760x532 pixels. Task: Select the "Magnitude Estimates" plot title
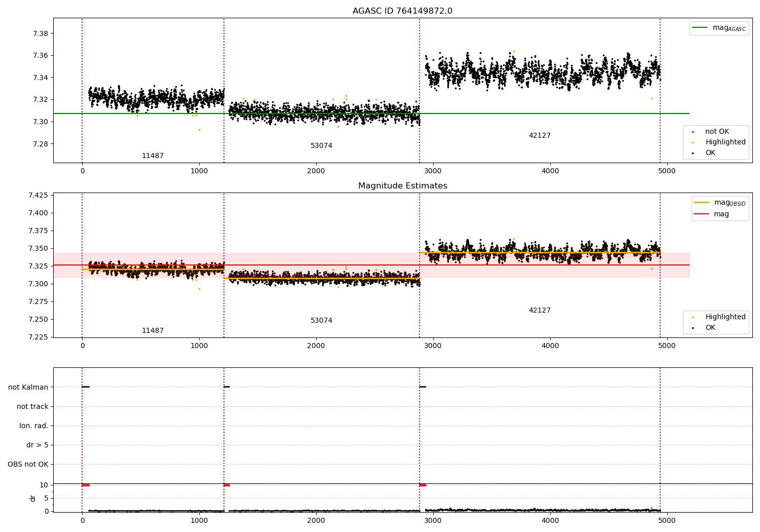(x=402, y=186)
